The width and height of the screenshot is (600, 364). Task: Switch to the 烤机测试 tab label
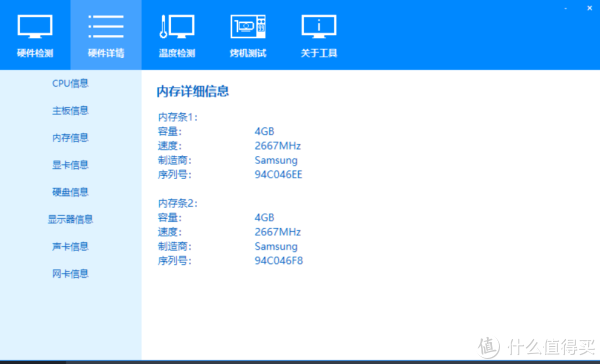tap(248, 53)
